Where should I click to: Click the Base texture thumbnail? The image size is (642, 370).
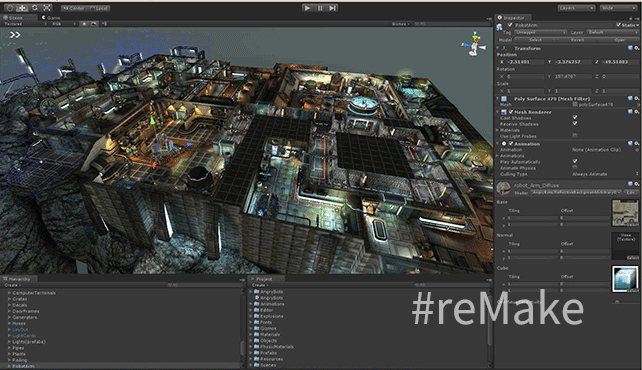click(625, 213)
